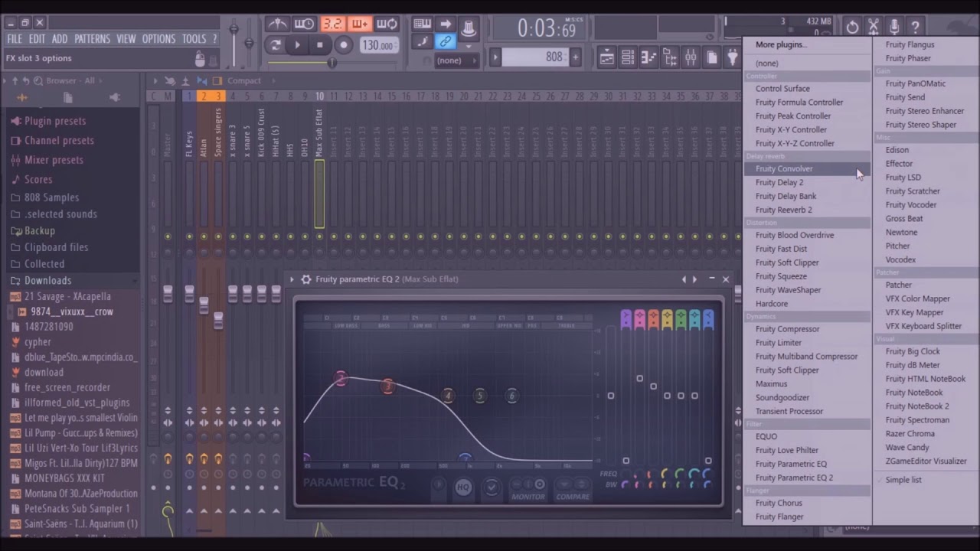Click the purple band 1 color tab
Viewport: 980px width, 551px height.
(626, 319)
